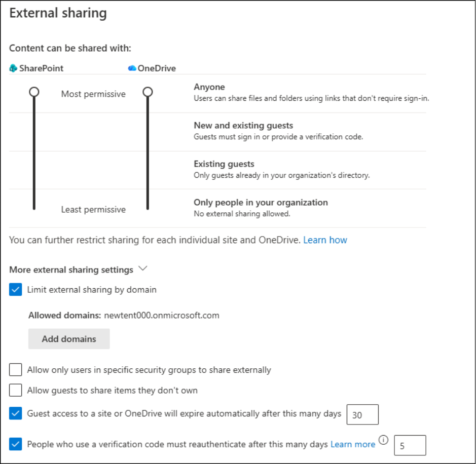
Task: Click the OneDrive slider handle
Action: point(148,92)
